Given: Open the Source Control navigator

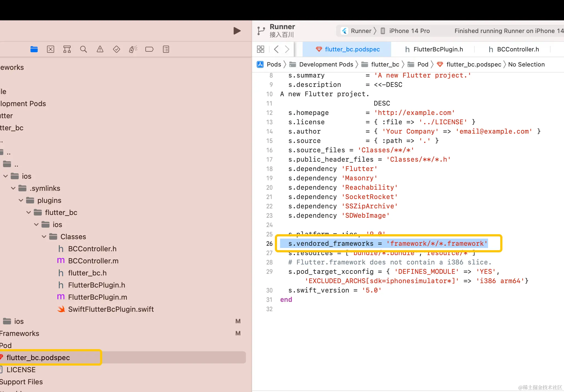Looking at the screenshot, I should [x=51, y=49].
